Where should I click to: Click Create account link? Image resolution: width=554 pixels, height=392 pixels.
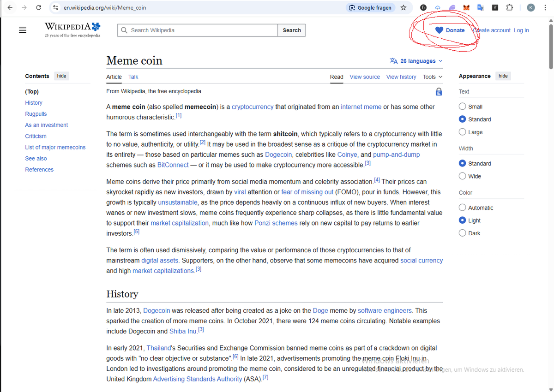click(x=492, y=30)
